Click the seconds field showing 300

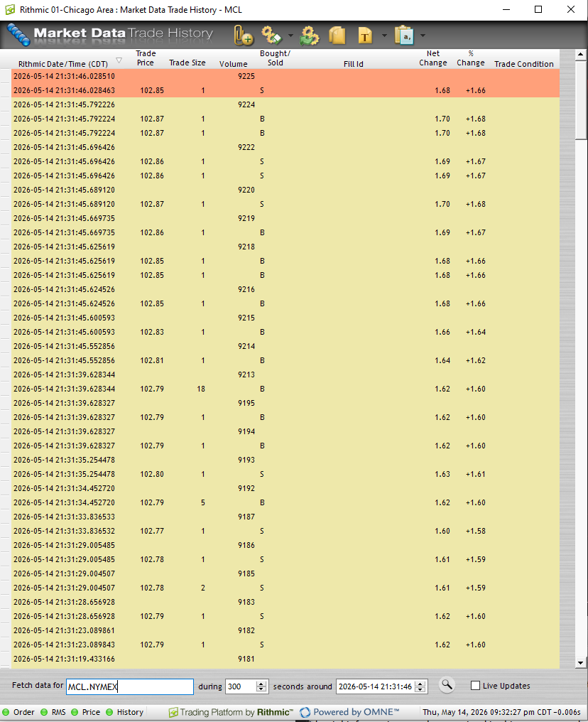[x=241, y=686]
